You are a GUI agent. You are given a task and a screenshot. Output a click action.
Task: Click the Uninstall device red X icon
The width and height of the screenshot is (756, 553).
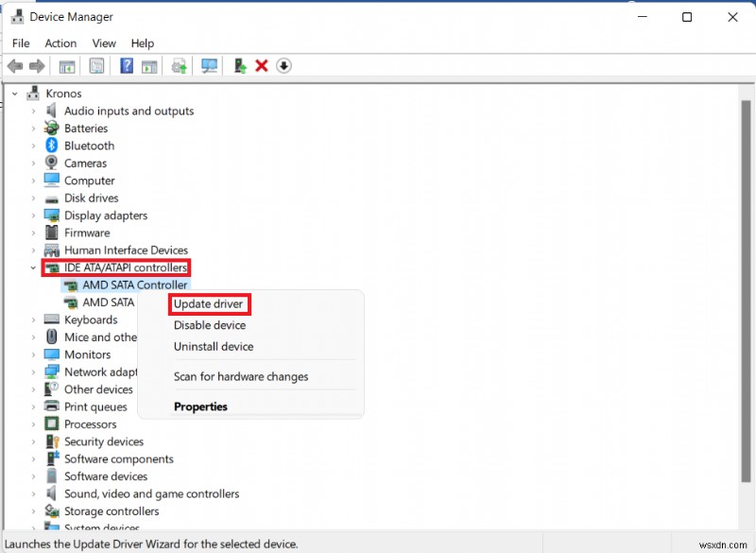[x=263, y=65]
